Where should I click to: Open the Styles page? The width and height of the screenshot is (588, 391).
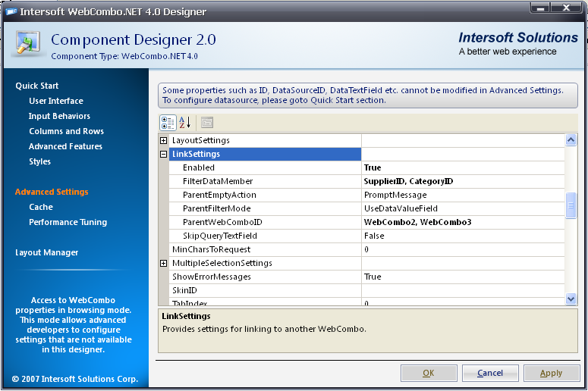pyautogui.click(x=39, y=161)
